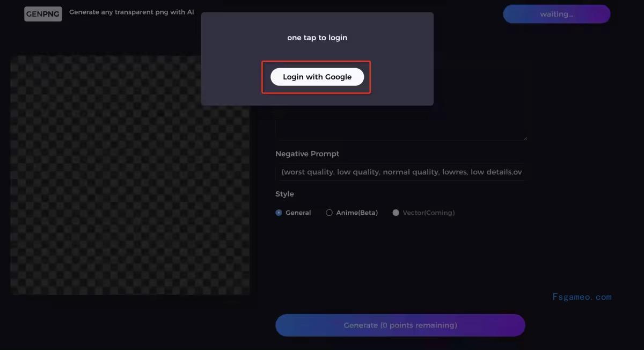Click the Negative Prompt label
The height and width of the screenshot is (350, 644).
point(308,154)
